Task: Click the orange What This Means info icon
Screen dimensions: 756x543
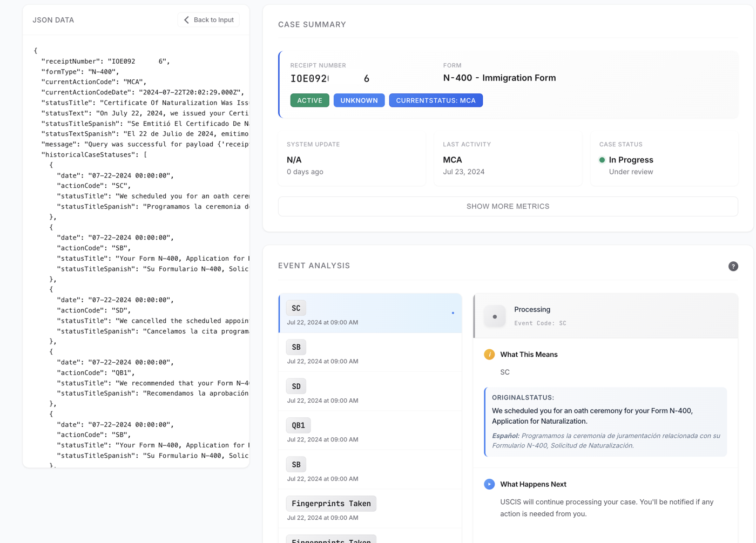Action: 489,355
